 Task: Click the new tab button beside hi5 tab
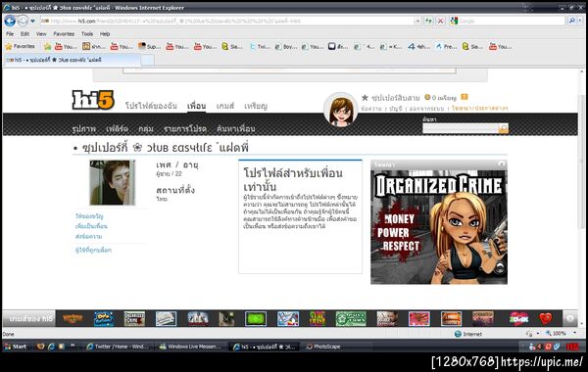click(x=147, y=60)
